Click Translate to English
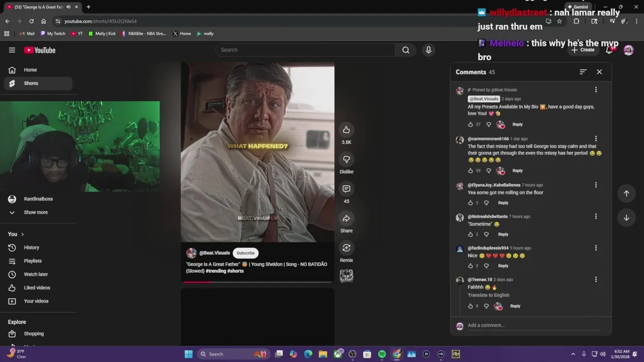Screen dimensions: 644x362 [x=489, y=295]
